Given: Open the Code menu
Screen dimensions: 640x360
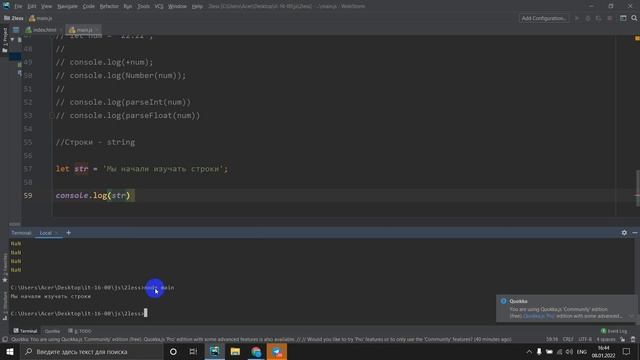Looking at the screenshot, I should point(89,6).
